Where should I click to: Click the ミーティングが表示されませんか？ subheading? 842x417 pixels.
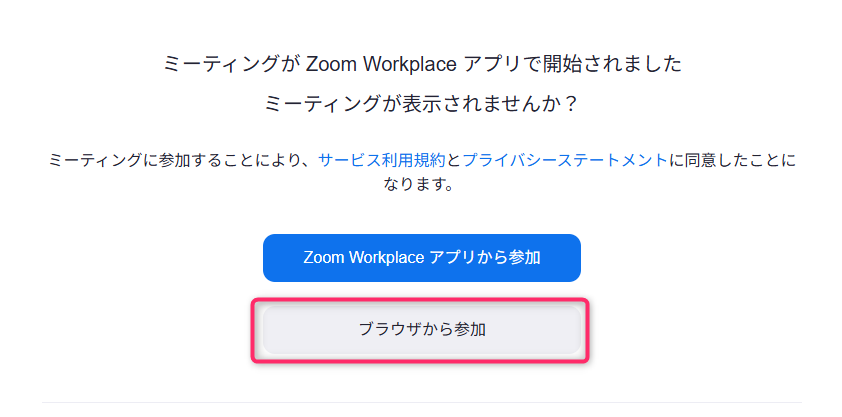coord(421,104)
